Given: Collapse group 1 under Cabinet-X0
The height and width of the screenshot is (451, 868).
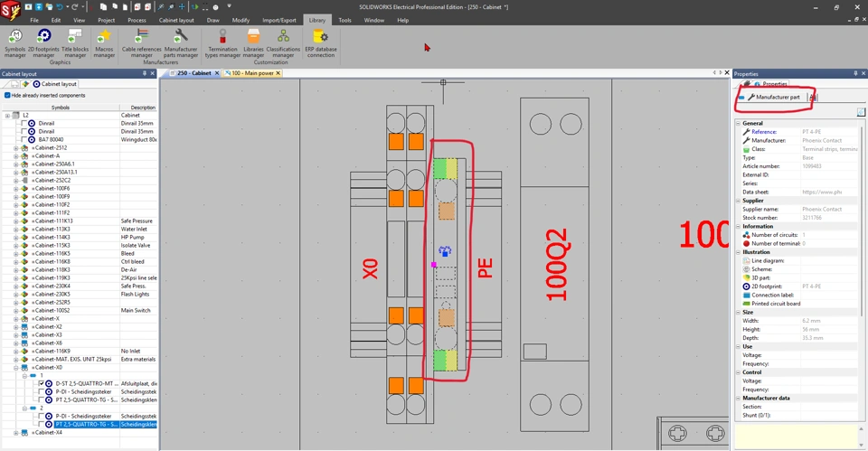Looking at the screenshot, I should (24, 376).
